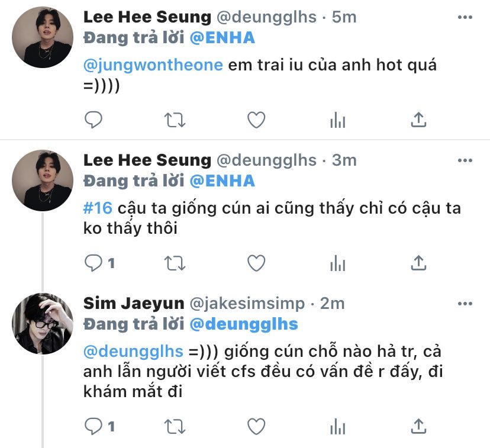Open more options for the 3m tweet
490x448 pixels.
pyautogui.click(x=465, y=160)
